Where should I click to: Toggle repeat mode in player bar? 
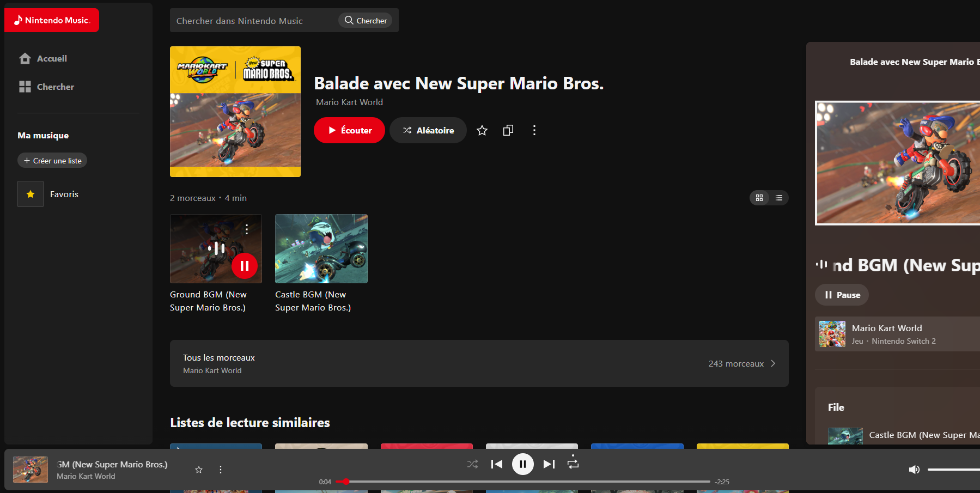(573, 464)
